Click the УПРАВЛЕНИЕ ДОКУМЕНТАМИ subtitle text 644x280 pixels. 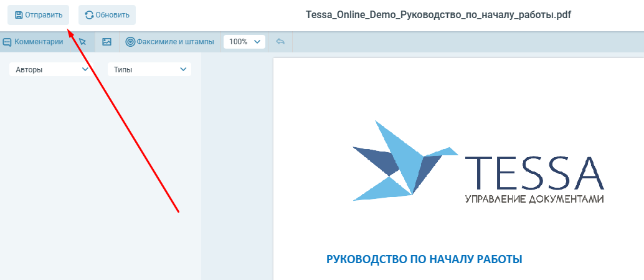point(534,199)
